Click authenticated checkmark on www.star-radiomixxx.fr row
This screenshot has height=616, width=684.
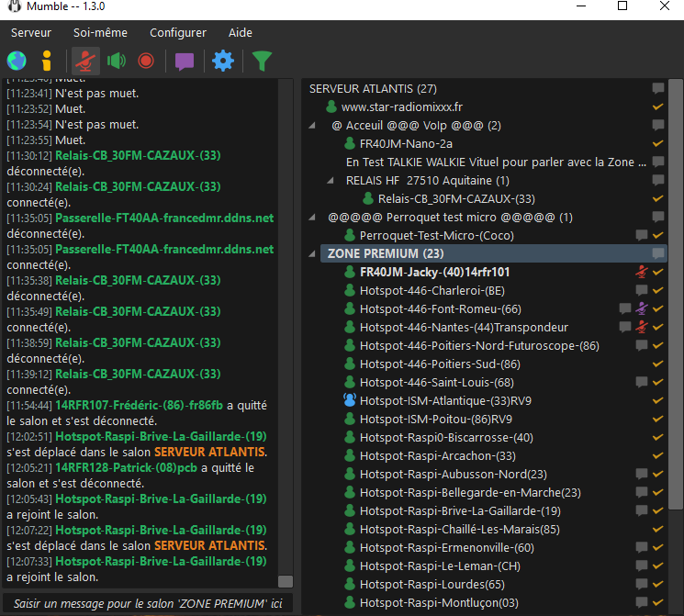(657, 106)
